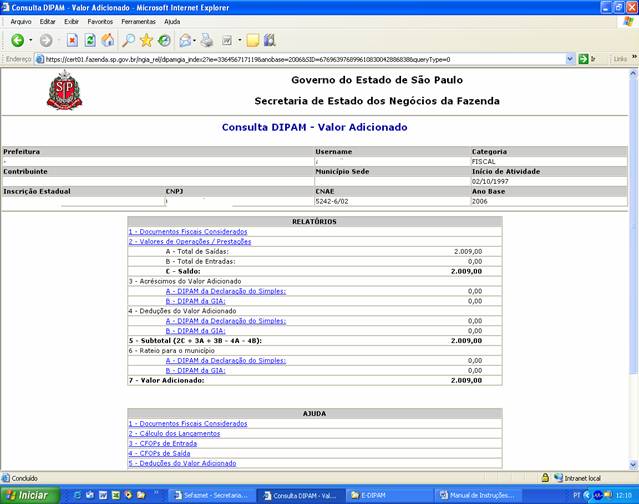Image resolution: width=639 pixels, height=504 pixels.
Task: Expand the Back button history dropdown arrow
Action: pyautogui.click(x=31, y=40)
